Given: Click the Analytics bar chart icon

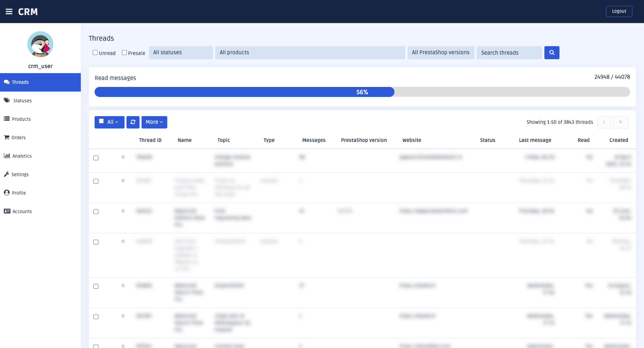Looking at the screenshot, I should click(x=7, y=155).
